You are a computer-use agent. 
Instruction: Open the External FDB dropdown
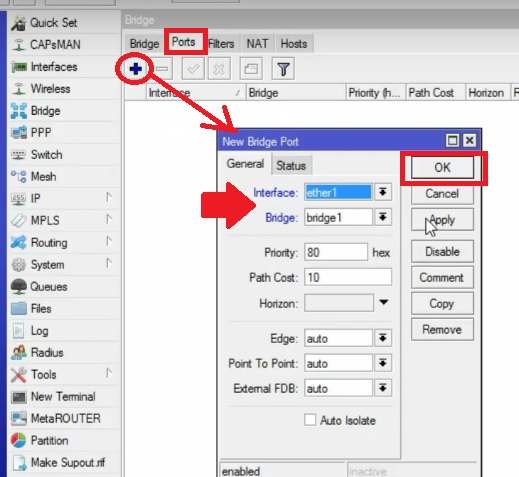point(383,388)
